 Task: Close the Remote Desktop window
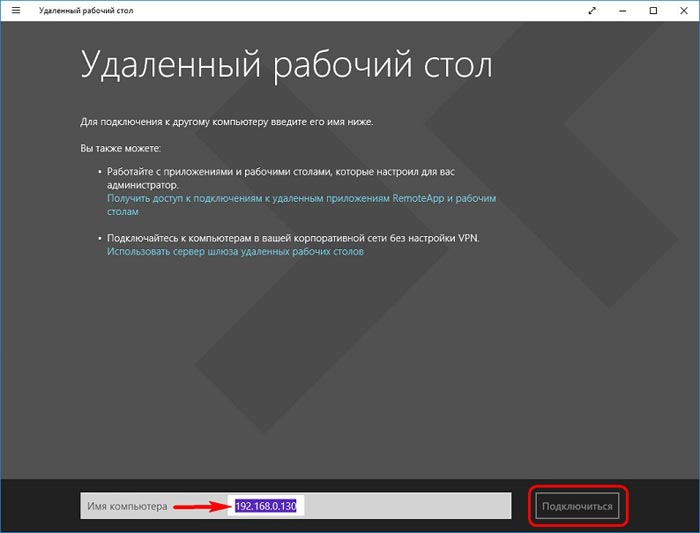click(683, 11)
